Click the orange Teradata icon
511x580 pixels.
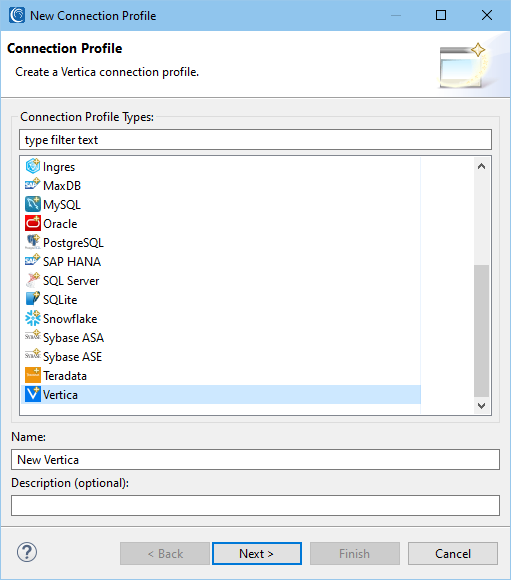[x=33, y=375]
